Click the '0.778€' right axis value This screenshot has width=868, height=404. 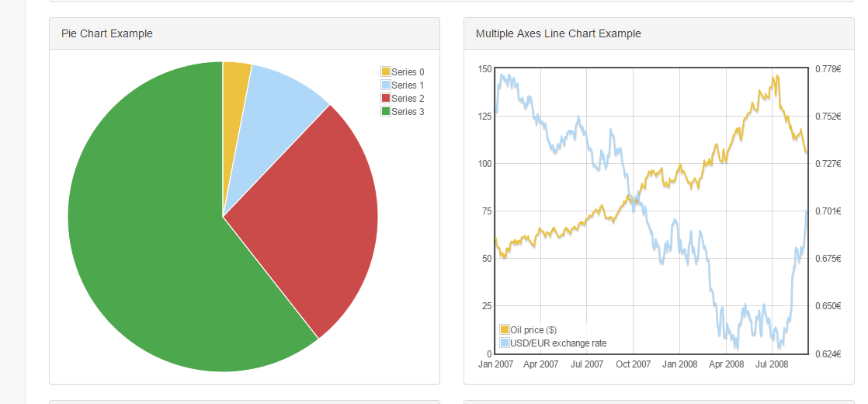pyautogui.click(x=828, y=68)
